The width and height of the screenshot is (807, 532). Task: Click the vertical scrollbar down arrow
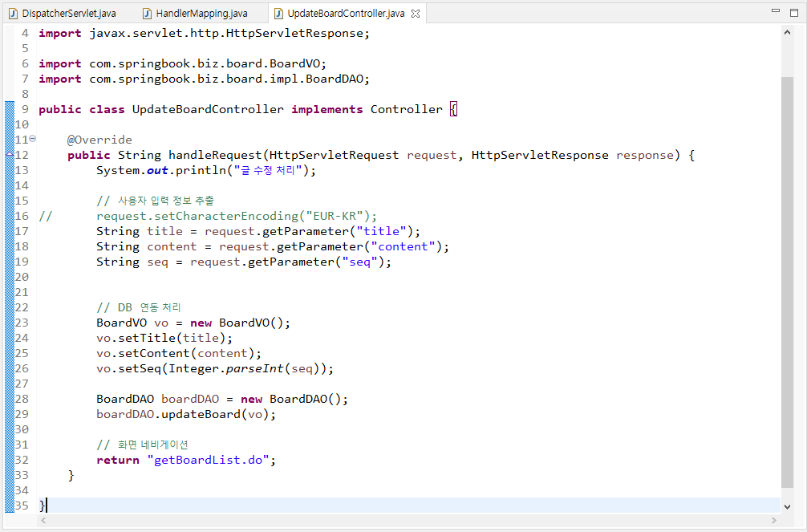(x=787, y=507)
